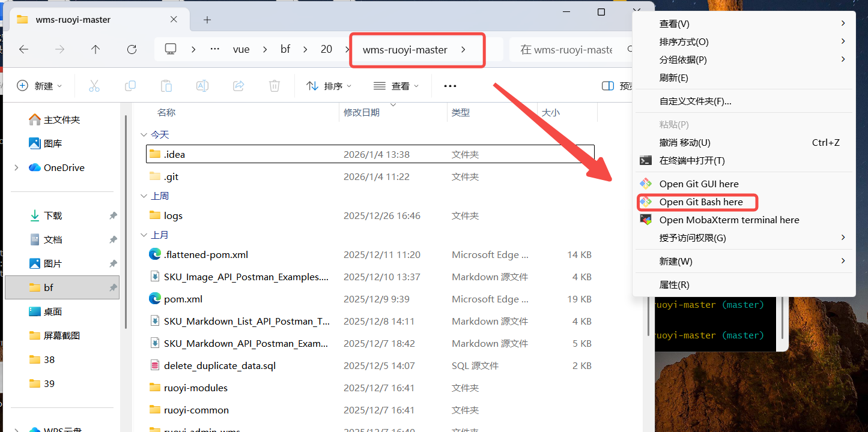
Task: Select the pom.xml file
Action: point(370,299)
